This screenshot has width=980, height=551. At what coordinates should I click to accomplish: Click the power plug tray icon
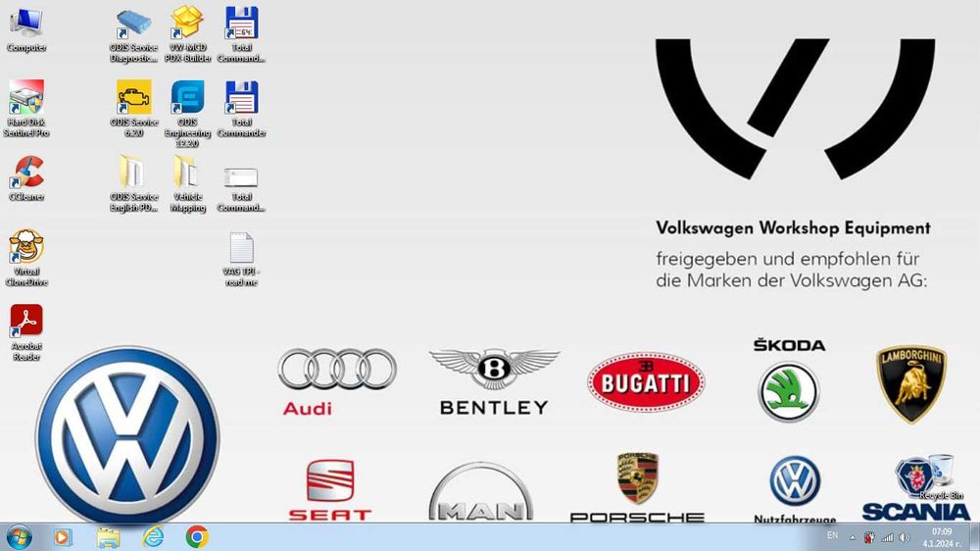pos(869,537)
